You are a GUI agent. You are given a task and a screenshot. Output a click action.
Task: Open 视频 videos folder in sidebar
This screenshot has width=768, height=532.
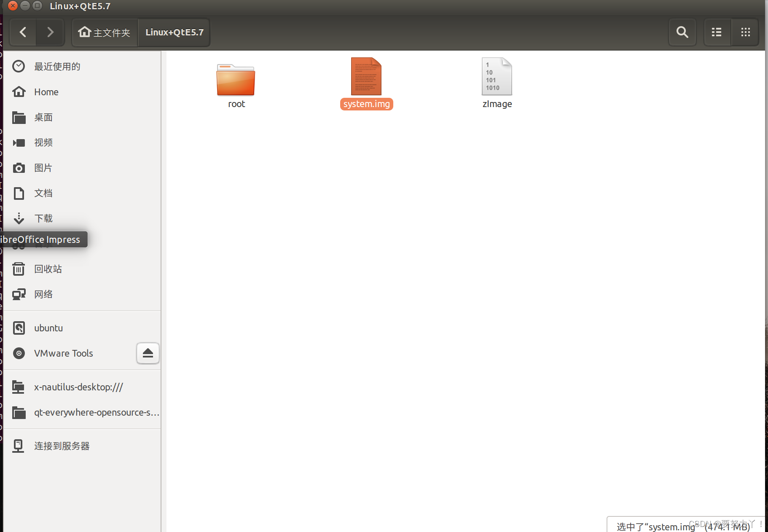coord(82,142)
